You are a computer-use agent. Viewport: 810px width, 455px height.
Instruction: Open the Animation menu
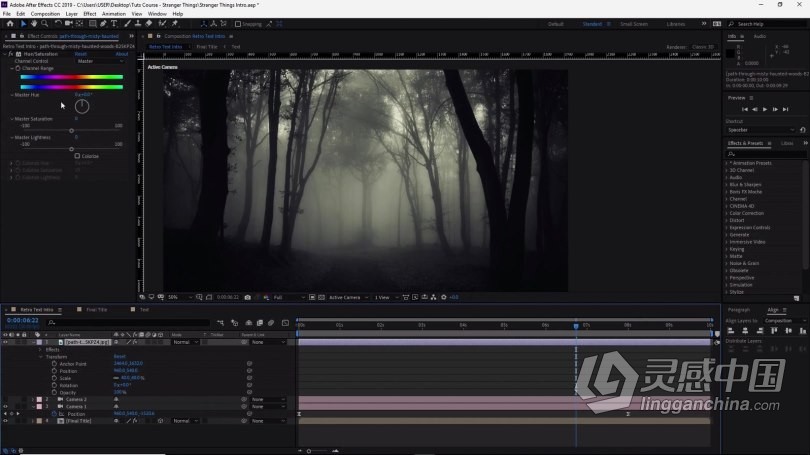pos(113,14)
